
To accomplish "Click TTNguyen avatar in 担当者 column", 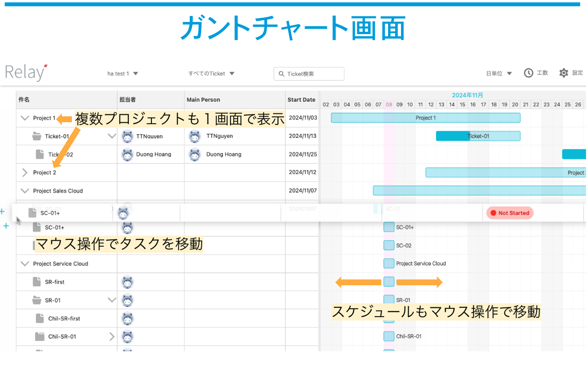I will click(x=127, y=136).
